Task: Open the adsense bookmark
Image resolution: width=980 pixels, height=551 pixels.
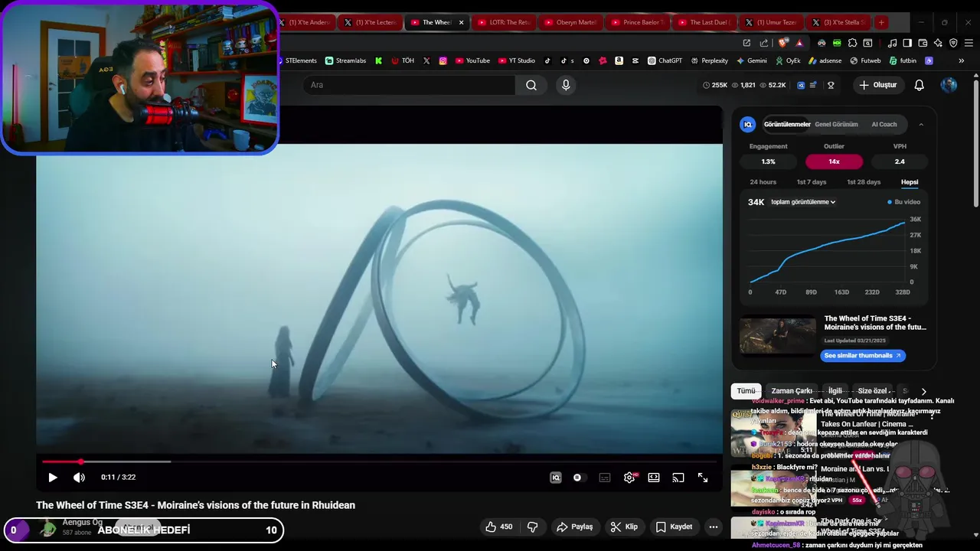Action: (825, 60)
